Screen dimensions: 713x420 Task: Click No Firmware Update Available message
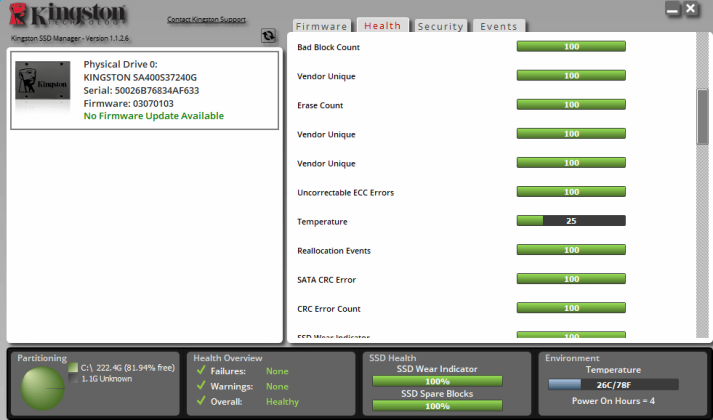point(154,116)
